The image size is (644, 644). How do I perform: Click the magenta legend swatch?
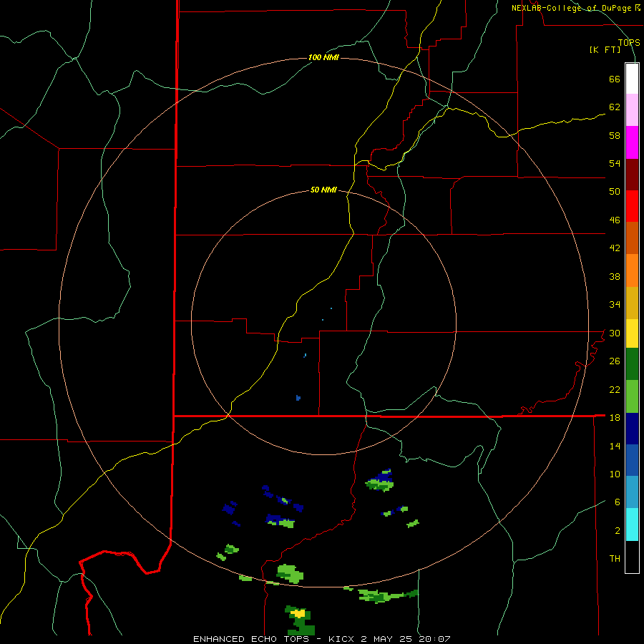click(x=632, y=142)
